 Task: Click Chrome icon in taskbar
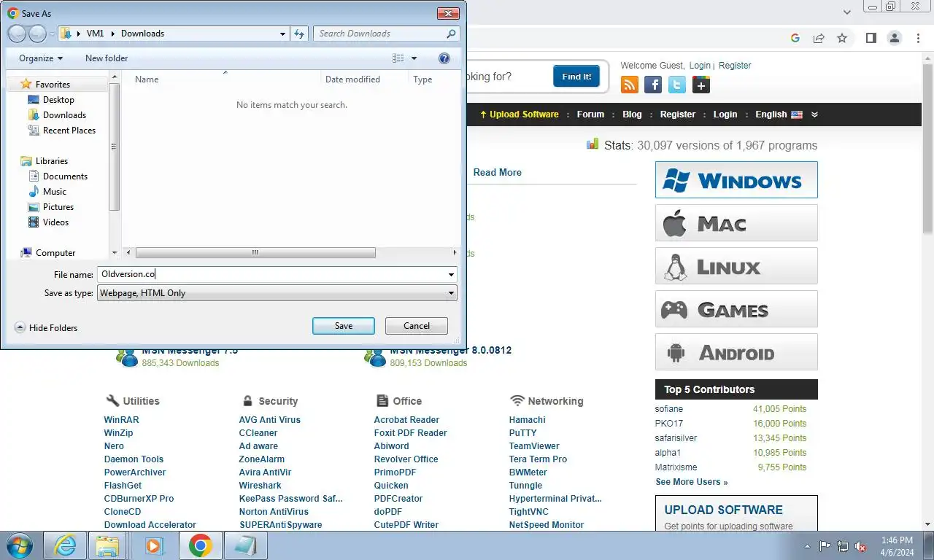tap(200, 545)
